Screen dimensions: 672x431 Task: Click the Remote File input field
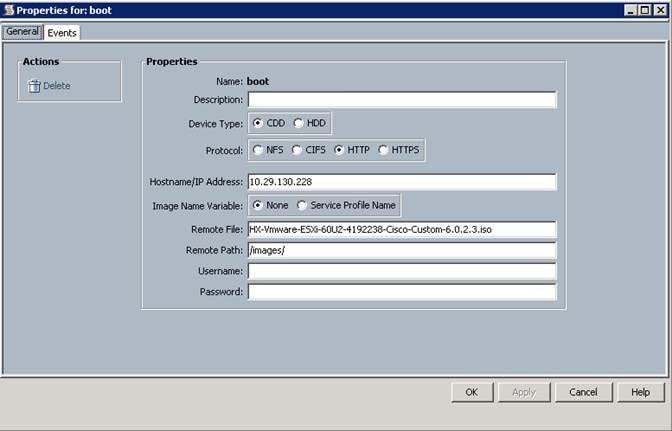(402, 230)
